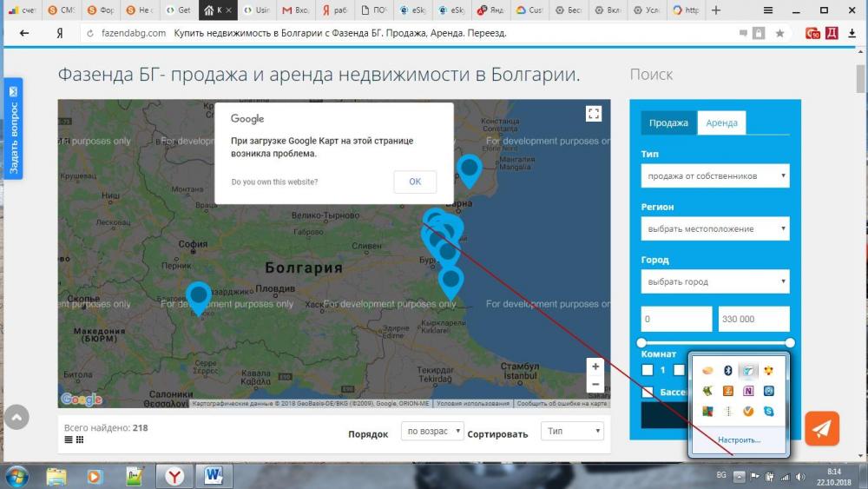Focus the maximum price field 330 000
The height and width of the screenshot is (489, 868).
754,319
